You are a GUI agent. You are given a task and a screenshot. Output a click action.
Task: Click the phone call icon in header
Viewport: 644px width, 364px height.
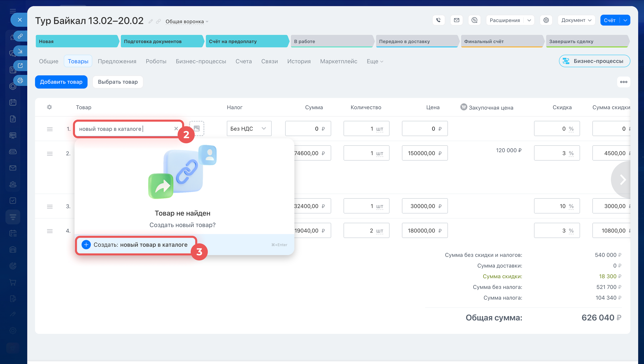click(x=438, y=20)
